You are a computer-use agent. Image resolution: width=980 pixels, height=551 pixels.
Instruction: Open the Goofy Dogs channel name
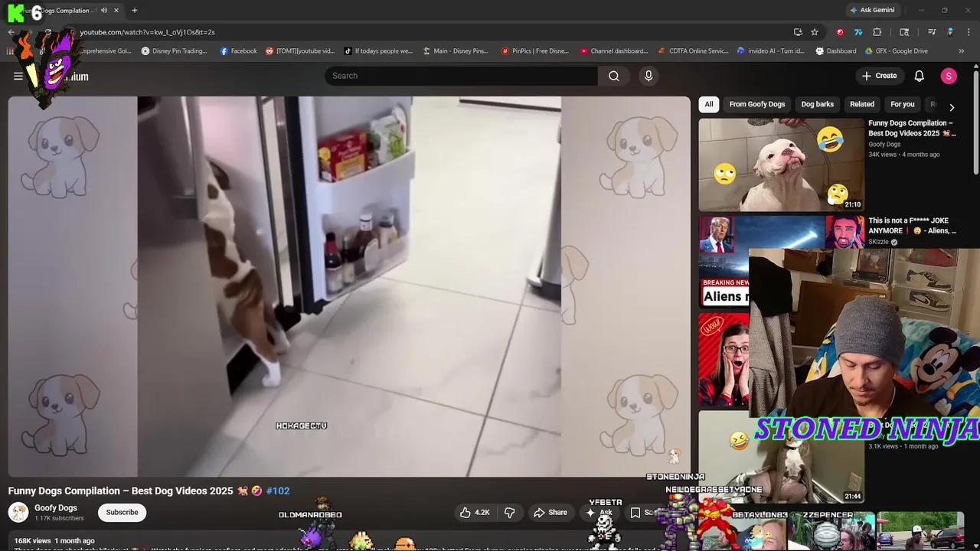click(x=56, y=508)
